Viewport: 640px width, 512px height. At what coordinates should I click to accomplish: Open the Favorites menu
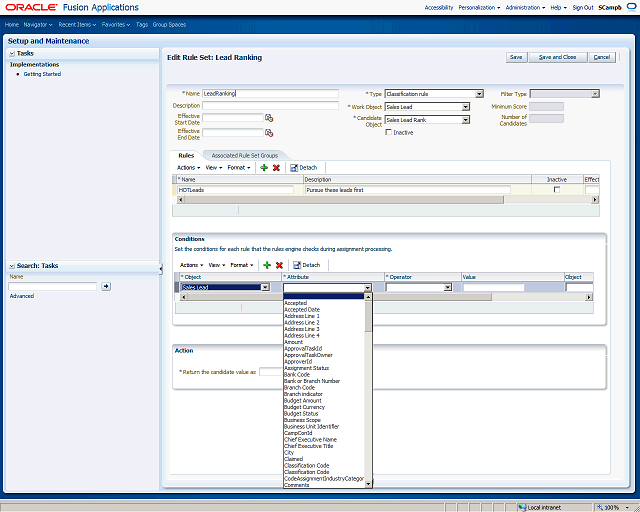(116, 25)
